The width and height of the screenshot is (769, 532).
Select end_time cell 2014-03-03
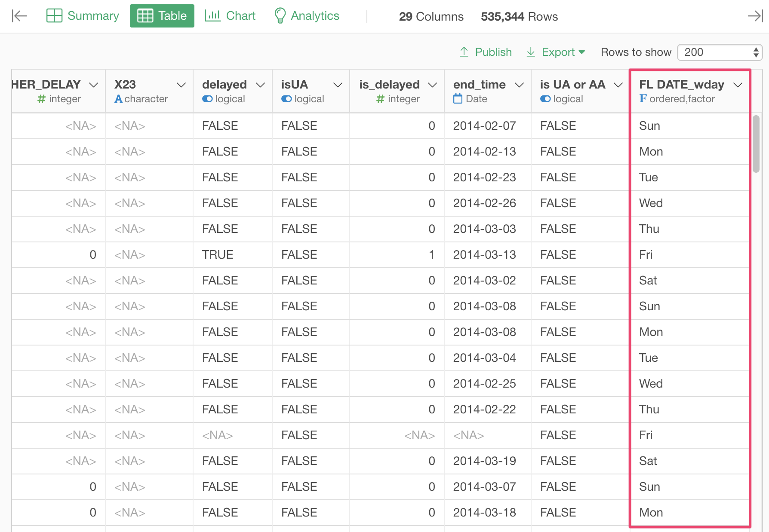tap(488, 229)
